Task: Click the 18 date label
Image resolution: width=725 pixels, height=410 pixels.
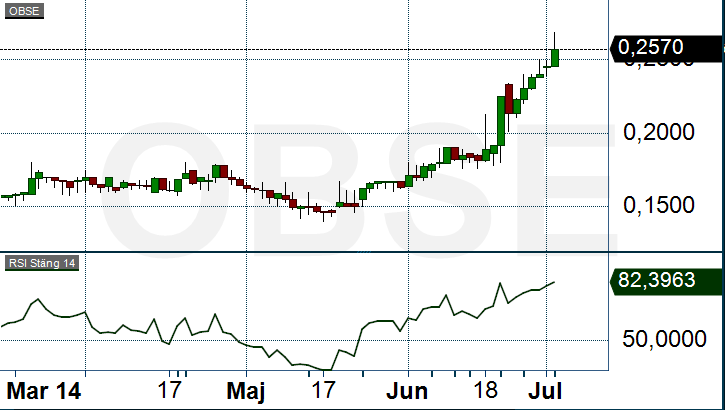Action: click(485, 390)
